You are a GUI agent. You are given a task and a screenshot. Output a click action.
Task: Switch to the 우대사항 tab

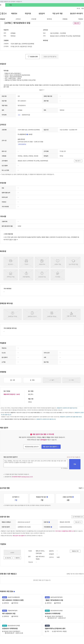[34, 19]
